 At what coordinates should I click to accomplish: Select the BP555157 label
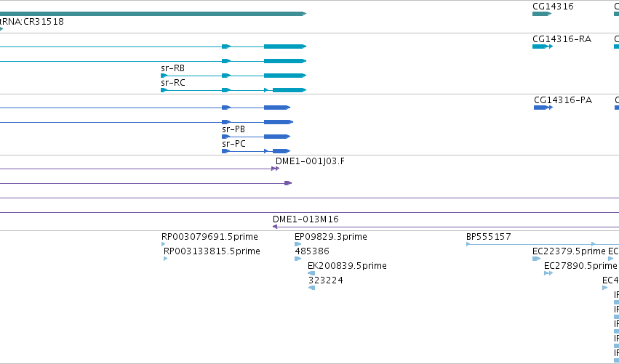[x=488, y=237]
